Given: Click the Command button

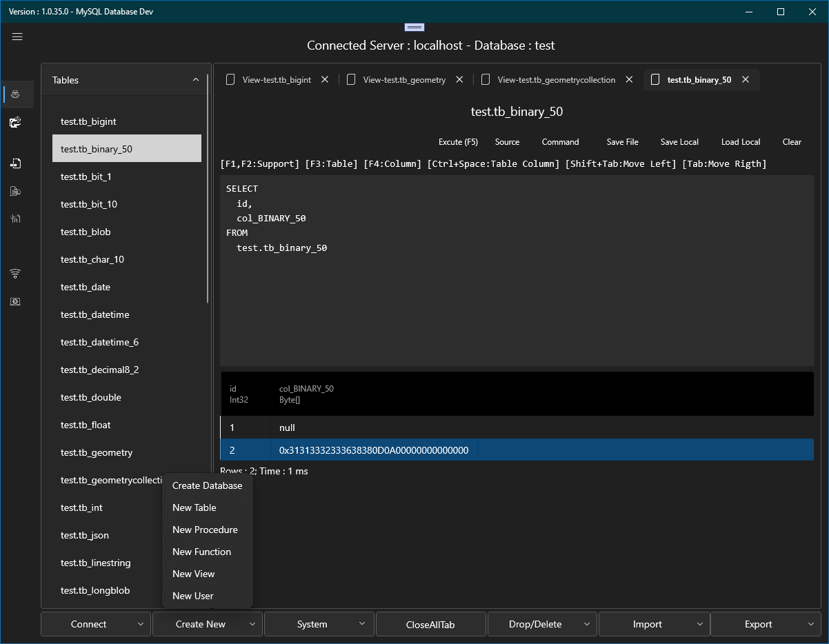Looking at the screenshot, I should 560,142.
